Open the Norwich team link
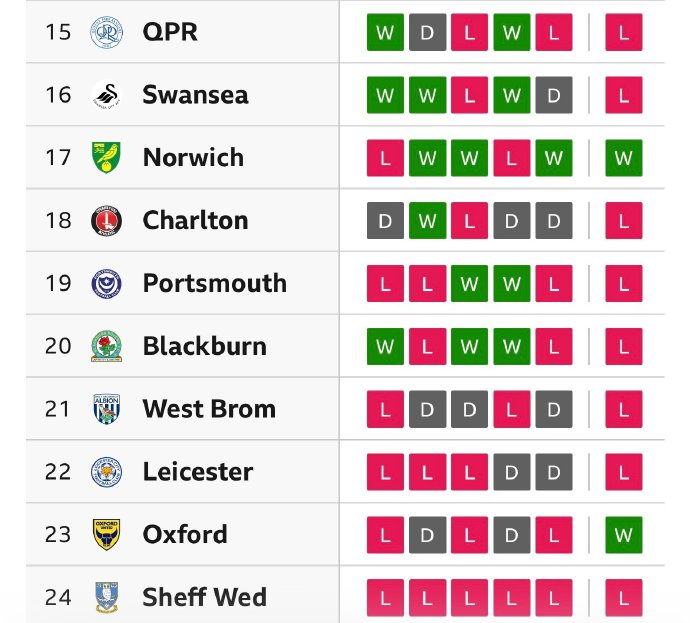The height and width of the screenshot is (623, 690). [x=193, y=158]
